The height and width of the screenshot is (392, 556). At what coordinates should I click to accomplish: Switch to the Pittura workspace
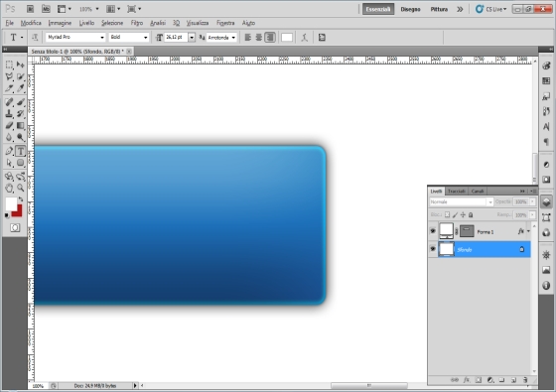(x=439, y=9)
